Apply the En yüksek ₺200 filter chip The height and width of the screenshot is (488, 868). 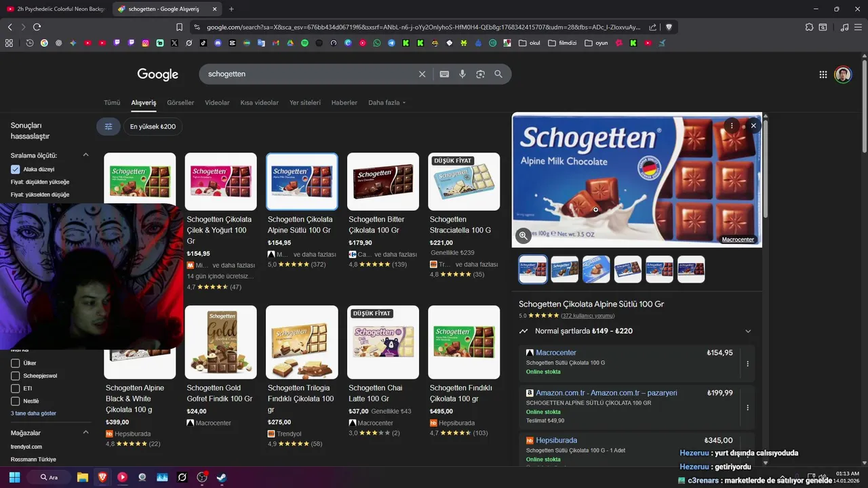[153, 127]
